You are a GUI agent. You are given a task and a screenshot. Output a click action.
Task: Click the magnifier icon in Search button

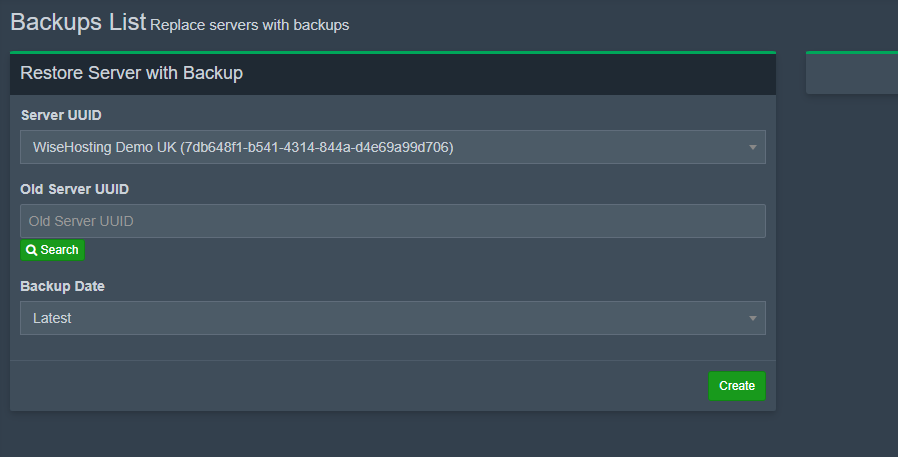[32, 250]
